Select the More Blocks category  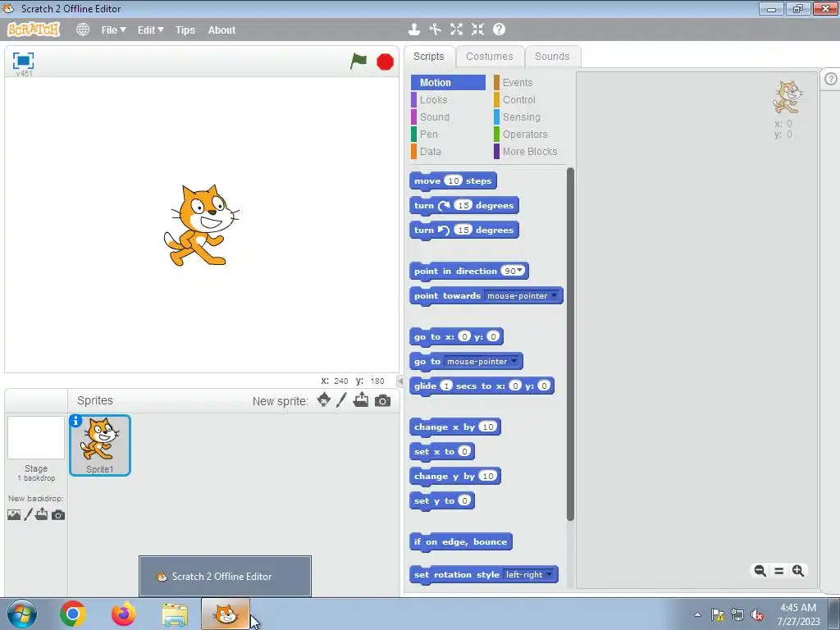pos(529,152)
